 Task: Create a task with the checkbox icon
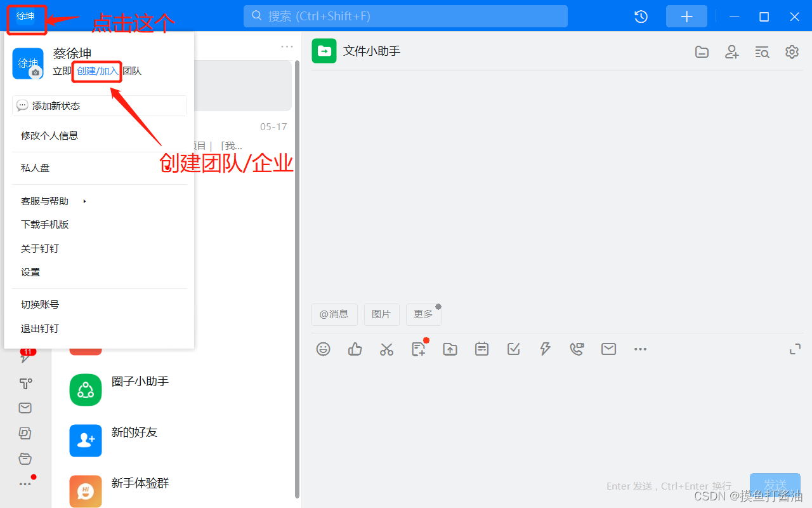[x=514, y=349]
